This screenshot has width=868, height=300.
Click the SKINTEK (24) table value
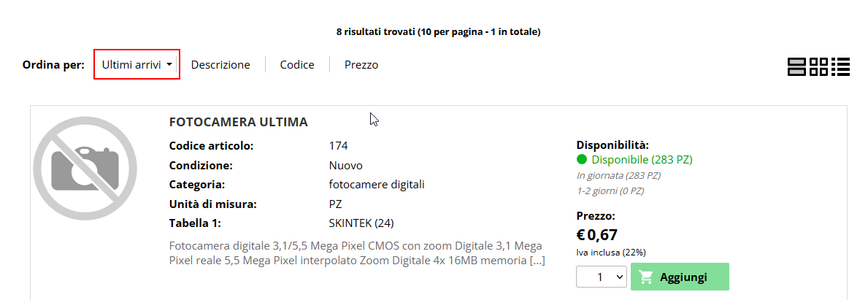coord(361,223)
